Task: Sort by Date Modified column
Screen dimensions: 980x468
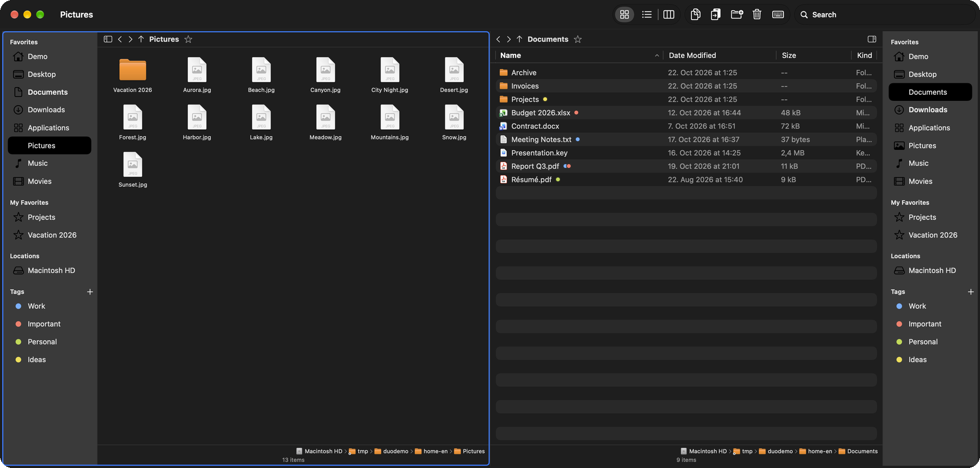Action: (x=719, y=56)
